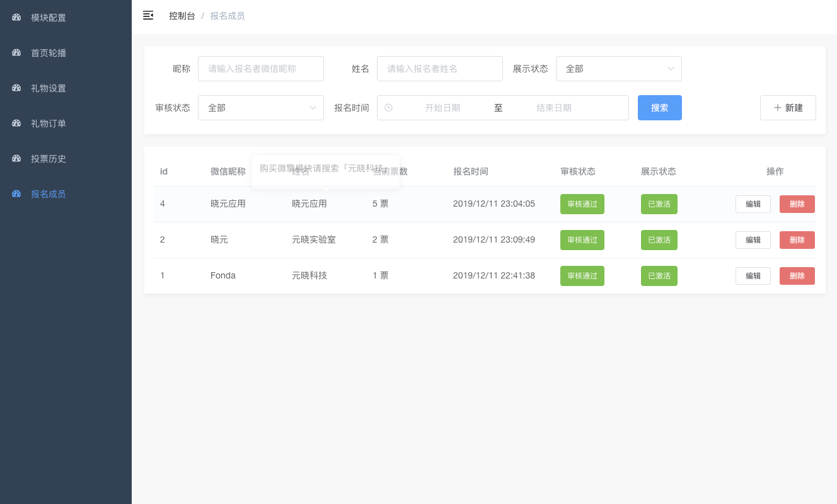Pick the 结束日期 end date field
The image size is (837, 504).
(x=554, y=108)
